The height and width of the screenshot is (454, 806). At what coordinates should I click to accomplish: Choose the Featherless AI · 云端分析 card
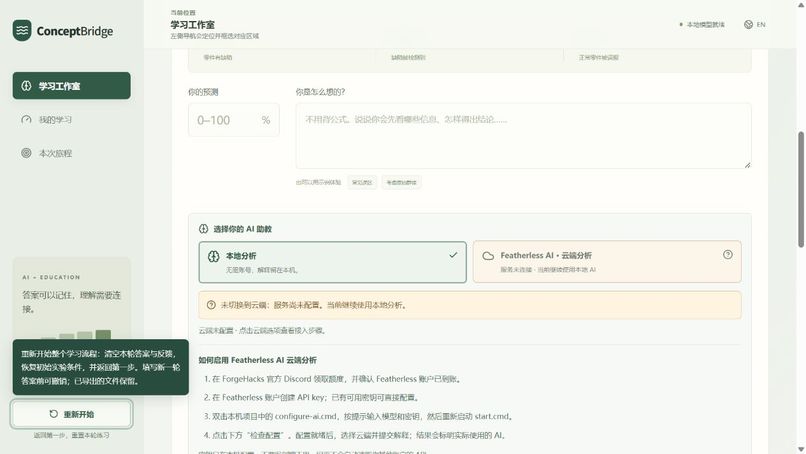[607, 262]
